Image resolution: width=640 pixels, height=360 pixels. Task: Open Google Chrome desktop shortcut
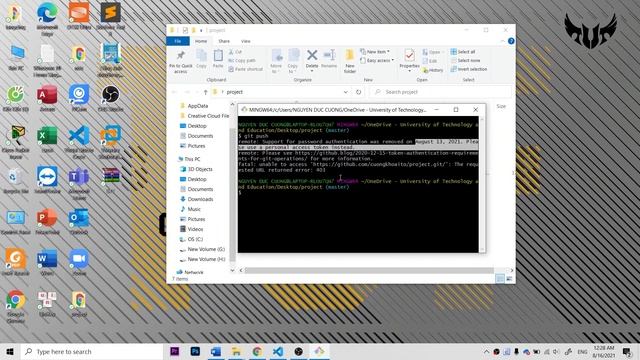click(x=16, y=306)
